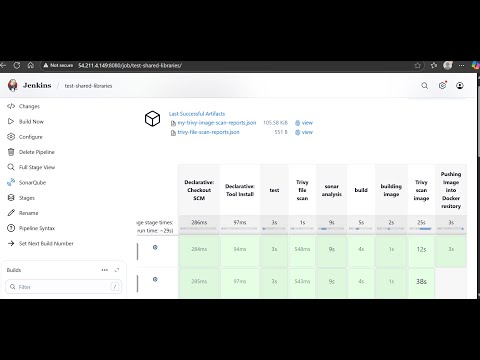Click file icon beside trivy-file-scan-reports.json
The image size is (480, 360).
pyautogui.click(x=173, y=133)
